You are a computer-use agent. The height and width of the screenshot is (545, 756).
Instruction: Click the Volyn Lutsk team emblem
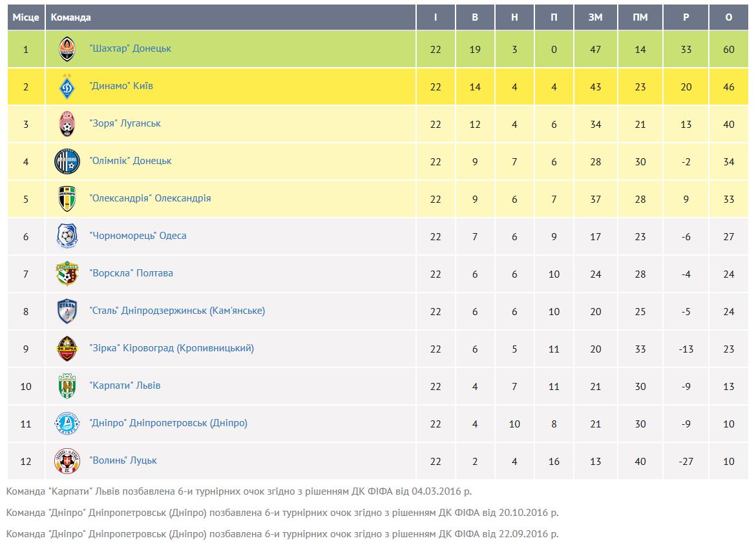tap(67, 461)
